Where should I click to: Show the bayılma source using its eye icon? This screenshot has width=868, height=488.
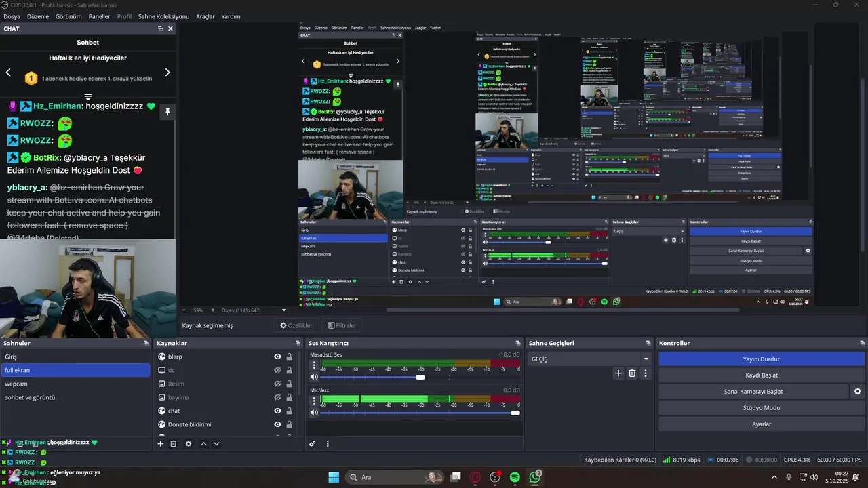click(277, 397)
